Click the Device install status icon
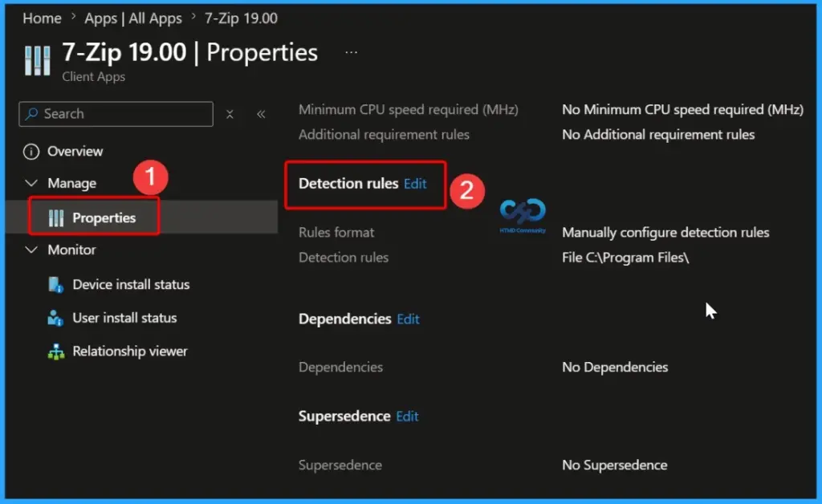This screenshot has width=822, height=504. tap(55, 284)
